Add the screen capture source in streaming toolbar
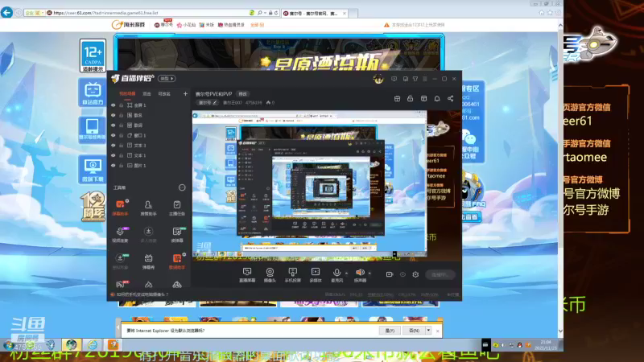Screen dimensions: 644x362 (x=247, y=274)
